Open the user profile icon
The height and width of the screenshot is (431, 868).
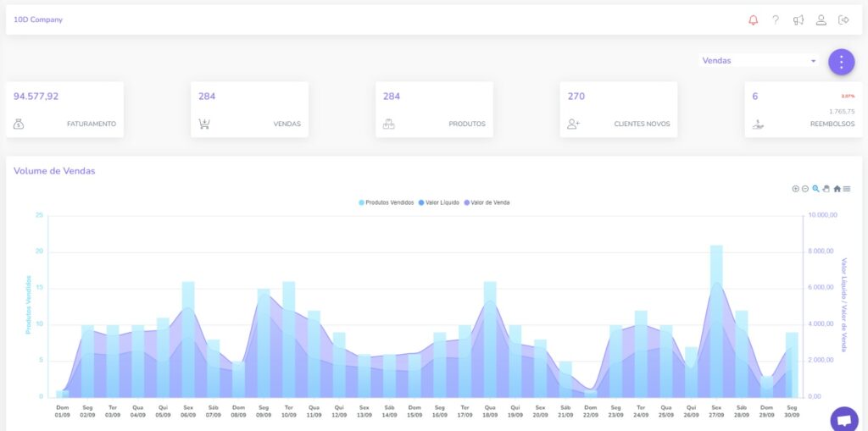pos(821,20)
